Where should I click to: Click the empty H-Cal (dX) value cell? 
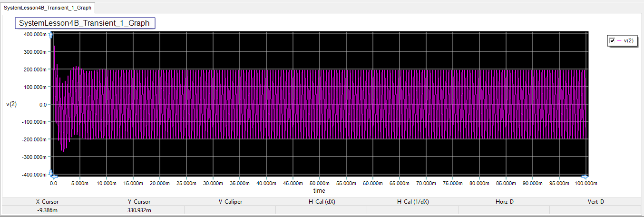tap(321, 210)
